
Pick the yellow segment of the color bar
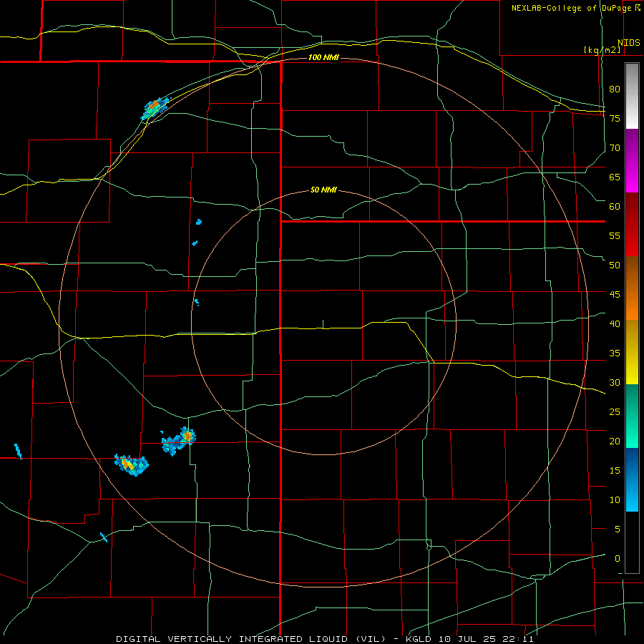pyautogui.click(x=632, y=352)
